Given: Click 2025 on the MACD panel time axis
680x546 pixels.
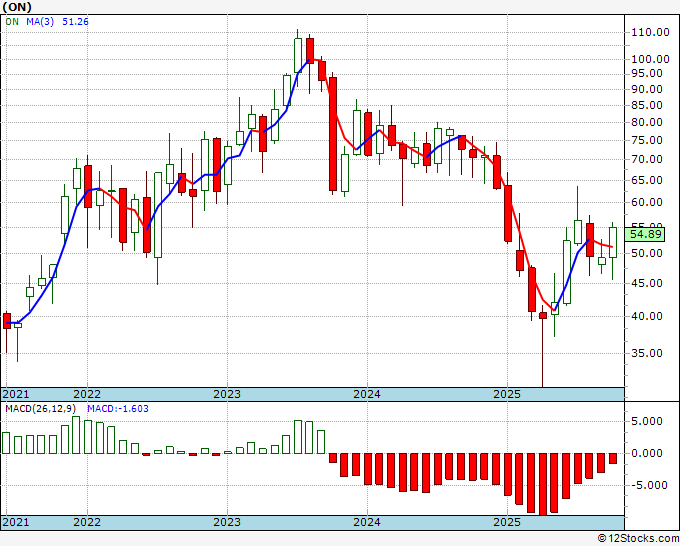Looking at the screenshot, I should (507, 522).
